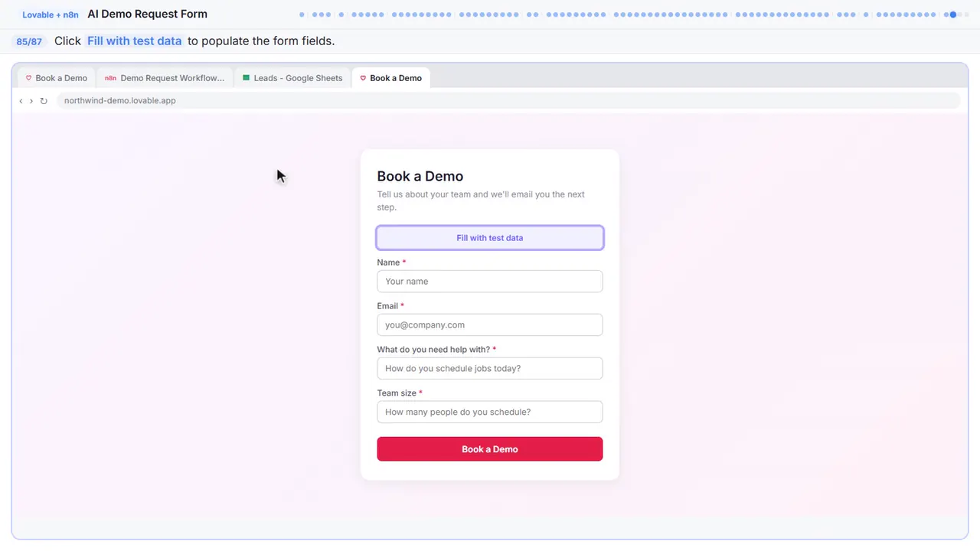This screenshot has width=980, height=551.
Task: Go back using browser back arrow
Action: tap(21, 101)
